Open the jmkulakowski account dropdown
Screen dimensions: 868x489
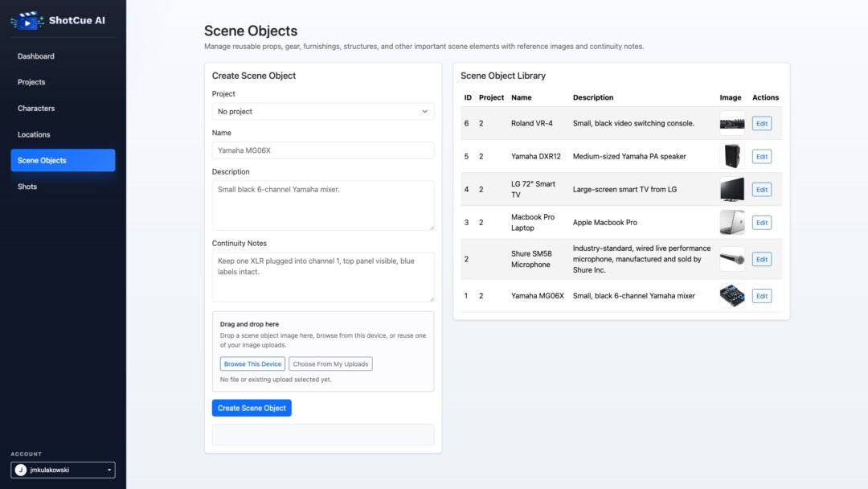tap(63, 470)
